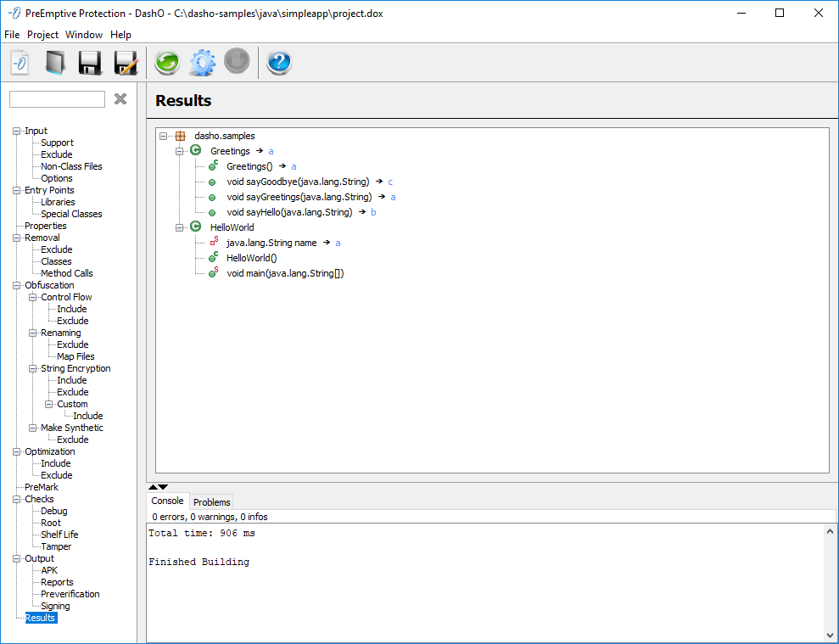Click the blue question mark Help icon
Viewport: 839px width, 644px height.
coord(279,63)
